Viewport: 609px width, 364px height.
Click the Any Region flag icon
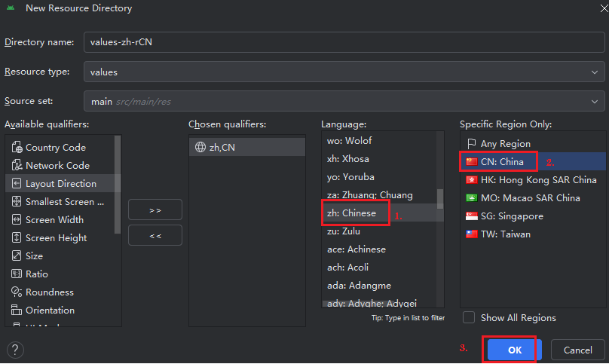[471, 144]
